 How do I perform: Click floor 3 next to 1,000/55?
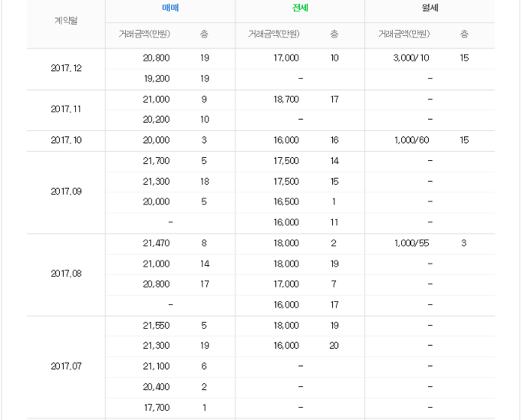pyautogui.click(x=463, y=243)
